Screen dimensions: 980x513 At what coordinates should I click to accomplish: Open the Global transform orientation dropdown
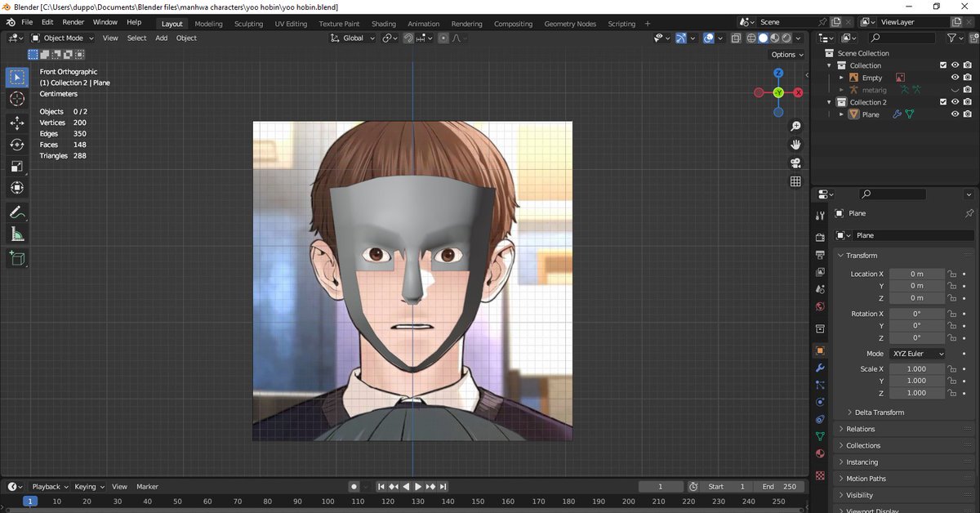click(354, 38)
